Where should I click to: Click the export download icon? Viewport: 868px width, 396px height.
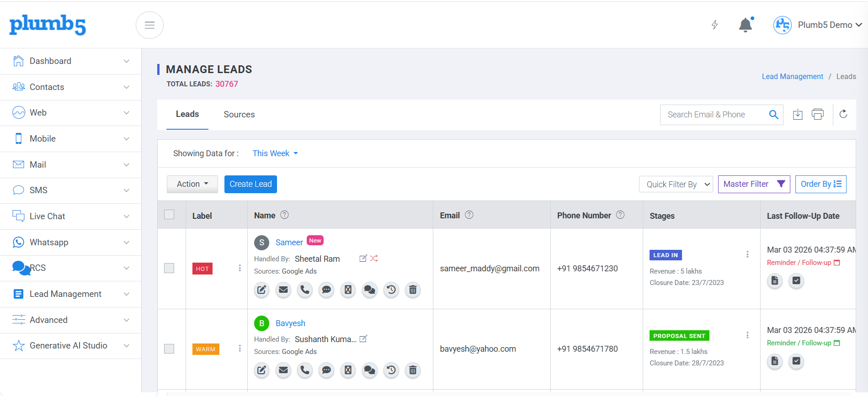coord(798,114)
